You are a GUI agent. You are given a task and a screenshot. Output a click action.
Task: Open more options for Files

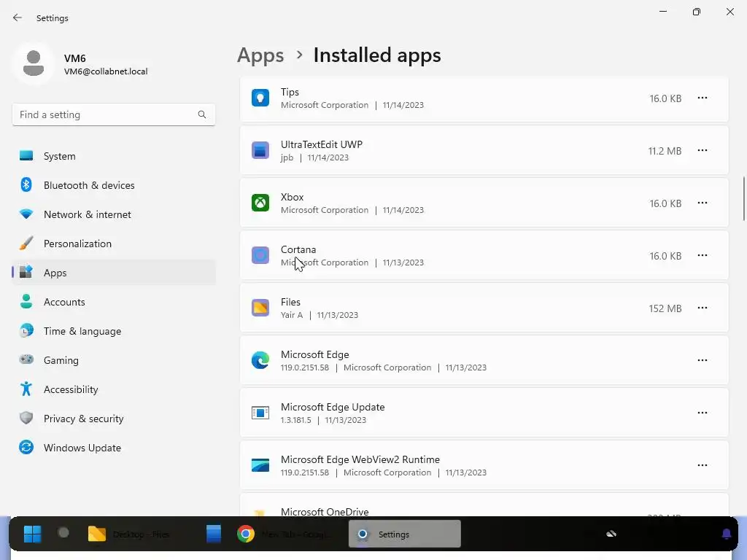click(703, 308)
